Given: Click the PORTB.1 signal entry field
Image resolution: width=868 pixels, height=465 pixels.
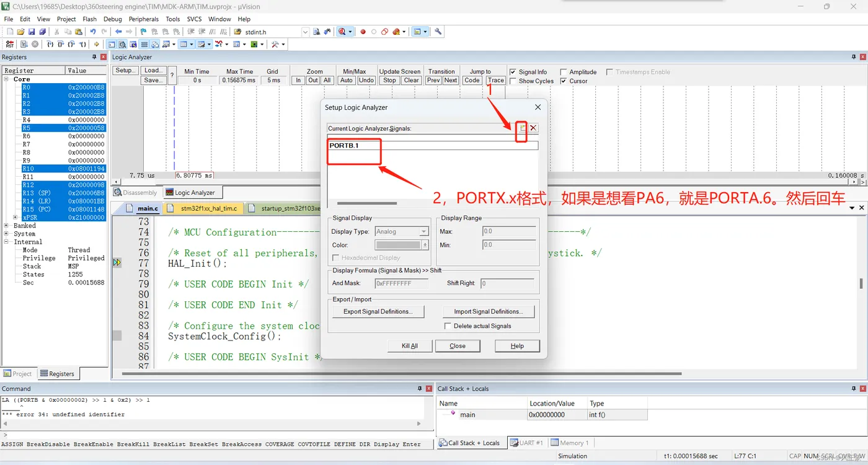Looking at the screenshot, I should click(433, 146).
